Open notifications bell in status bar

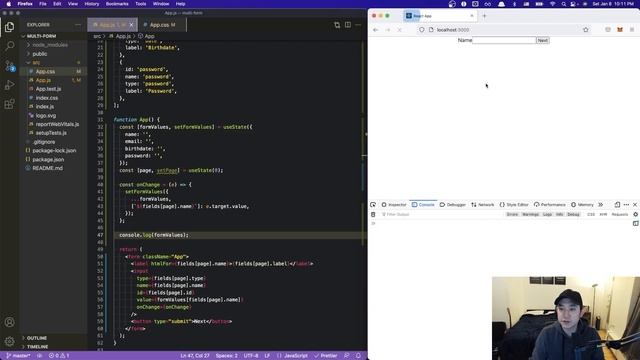pyautogui.click(x=358, y=356)
